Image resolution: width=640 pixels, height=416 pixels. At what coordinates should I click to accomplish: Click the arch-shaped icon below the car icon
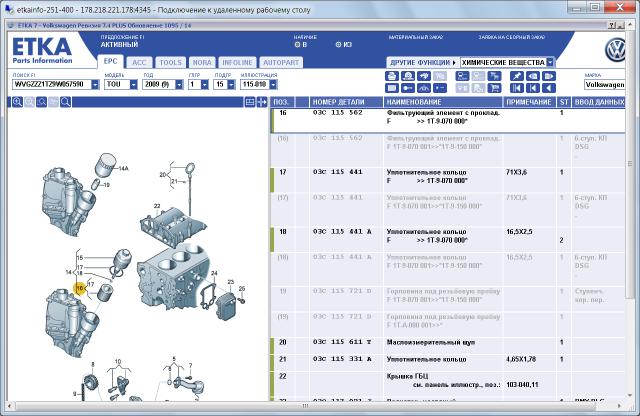point(424,88)
